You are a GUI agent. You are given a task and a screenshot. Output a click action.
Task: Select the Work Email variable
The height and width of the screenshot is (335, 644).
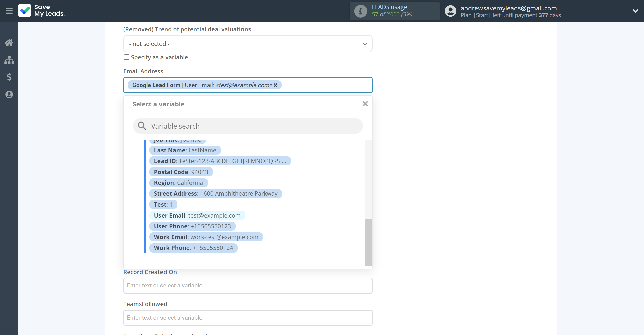206,237
